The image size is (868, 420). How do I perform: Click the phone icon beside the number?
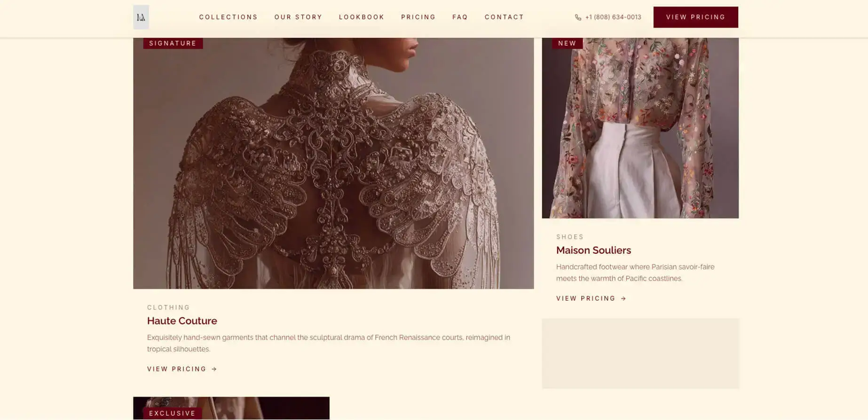578,17
